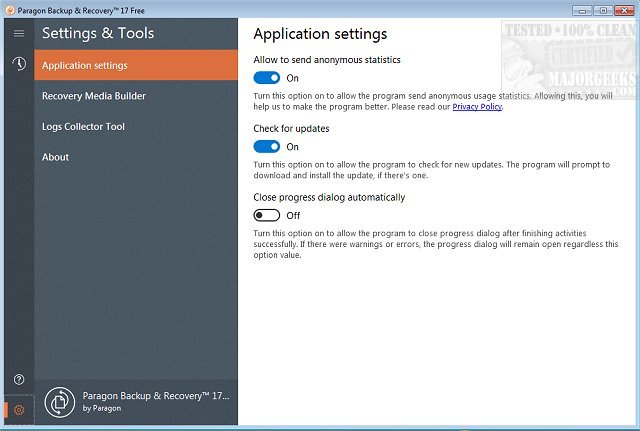Click the 'Settings & Tools' heading
This screenshot has height=431, width=640.
pos(98,33)
